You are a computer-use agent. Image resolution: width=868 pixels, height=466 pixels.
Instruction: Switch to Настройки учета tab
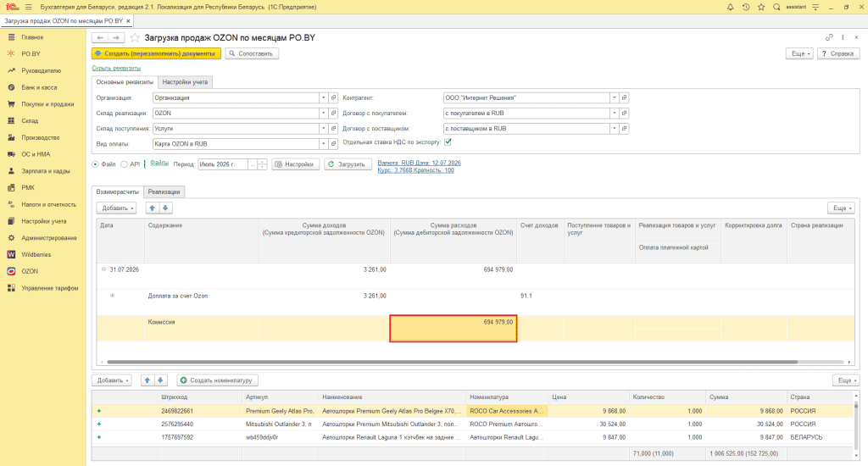[185, 82]
